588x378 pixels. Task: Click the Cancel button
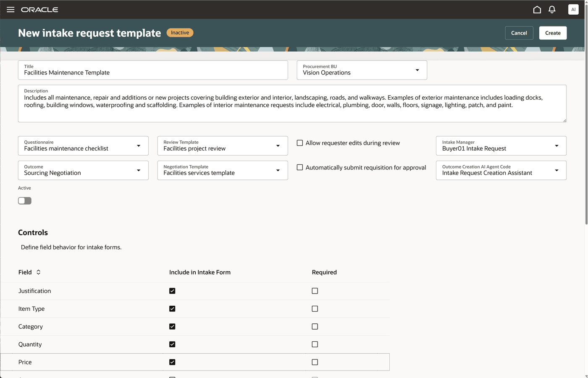pos(519,33)
